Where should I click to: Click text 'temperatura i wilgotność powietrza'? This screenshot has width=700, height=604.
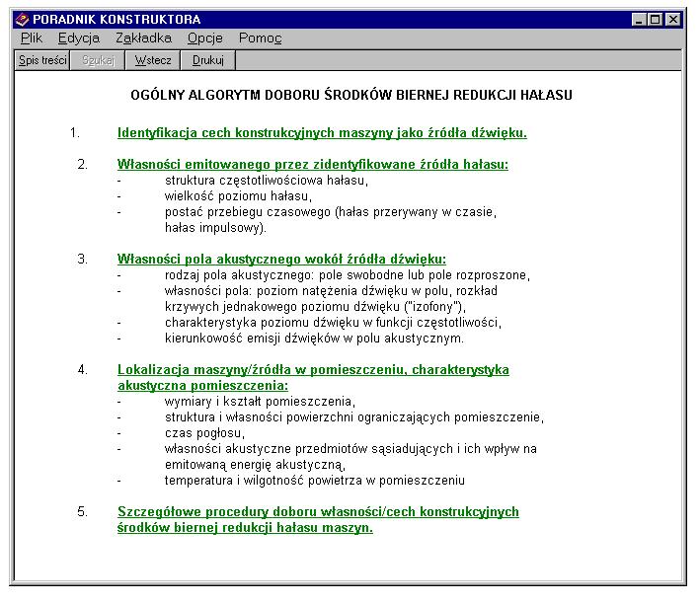coord(264,481)
